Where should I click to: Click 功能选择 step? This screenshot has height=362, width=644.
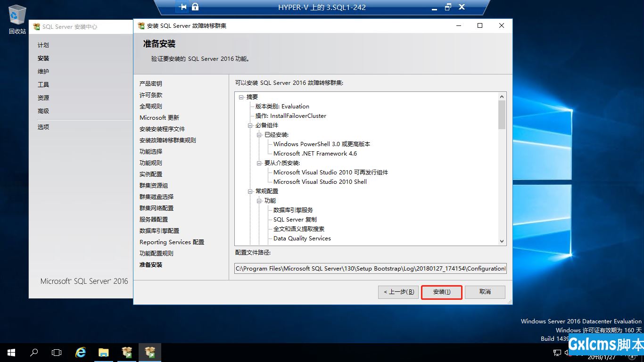(x=151, y=151)
